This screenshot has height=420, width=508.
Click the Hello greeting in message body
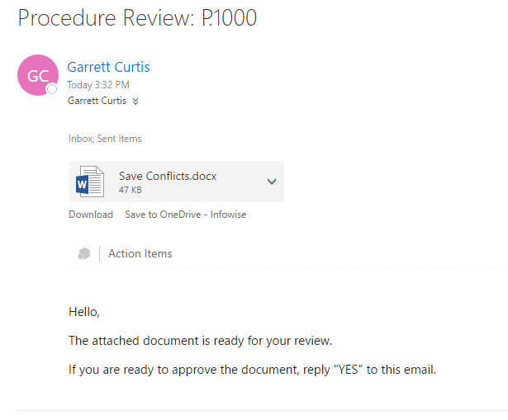coord(84,312)
